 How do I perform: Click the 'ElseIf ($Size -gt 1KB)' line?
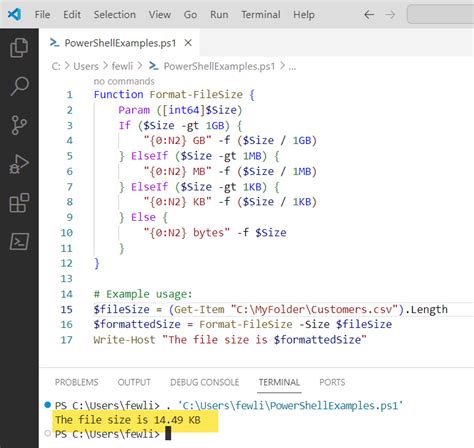click(199, 187)
